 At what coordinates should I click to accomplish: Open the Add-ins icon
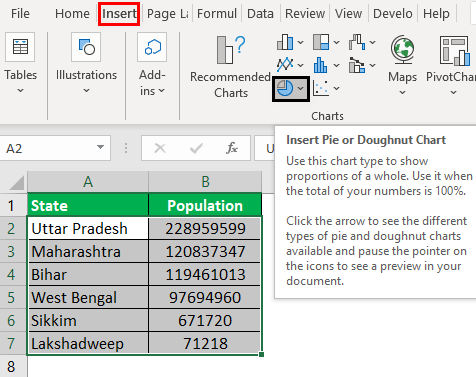pyautogui.click(x=152, y=47)
